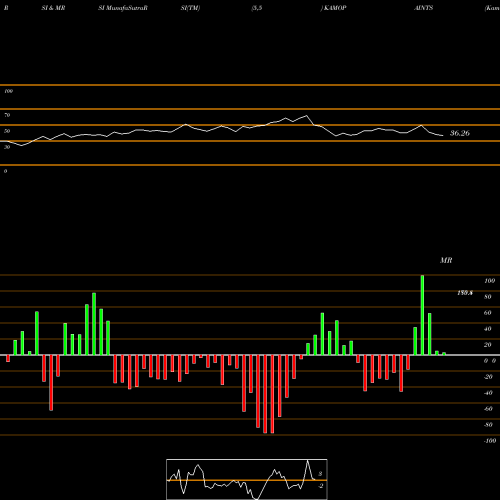Click the MR axis label 60
The image size is (500, 500).
click(x=488, y=313)
